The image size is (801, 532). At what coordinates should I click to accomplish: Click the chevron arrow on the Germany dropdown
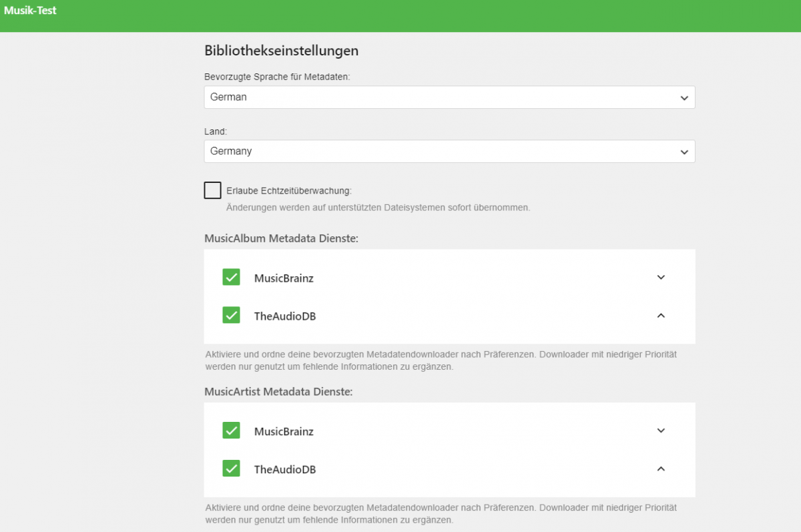[x=684, y=152]
